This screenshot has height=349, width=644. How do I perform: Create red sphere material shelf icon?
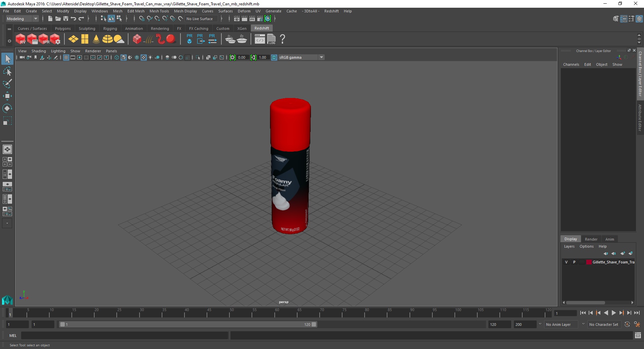pyautogui.click(x=171, y=39)
